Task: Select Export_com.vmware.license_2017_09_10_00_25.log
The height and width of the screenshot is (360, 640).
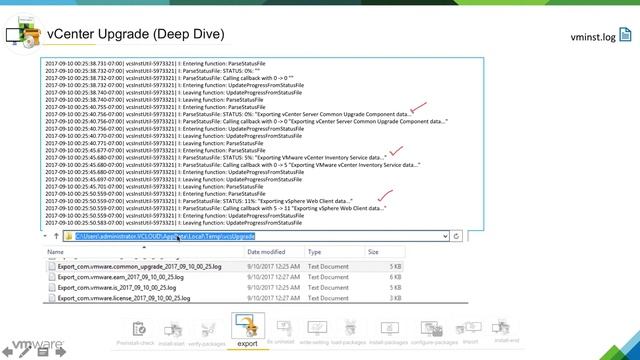Action: (x=124, y=298)
